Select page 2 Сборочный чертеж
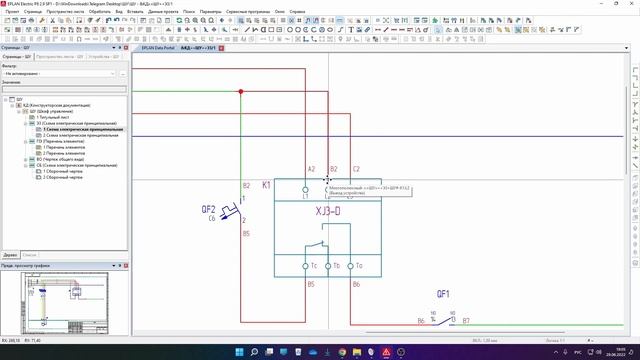Screen dimensions: 640x360 (62, 177)
